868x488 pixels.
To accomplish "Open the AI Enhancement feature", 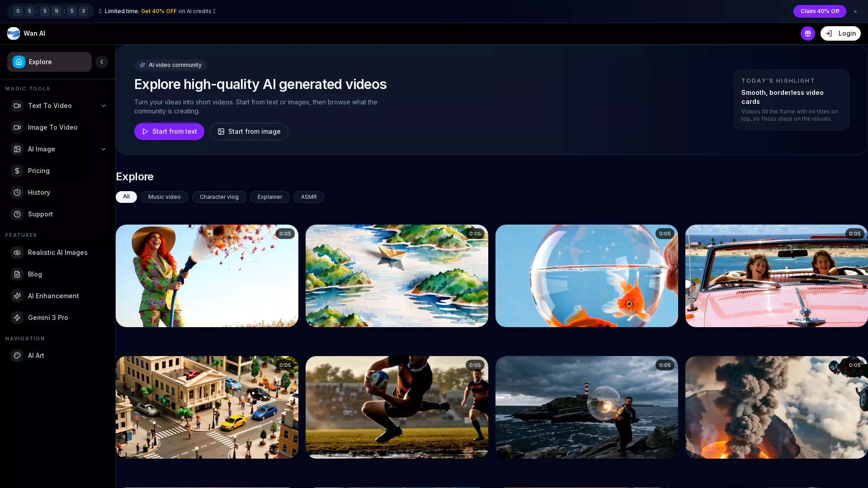I will pyautogui.click(x=53, y=296).
